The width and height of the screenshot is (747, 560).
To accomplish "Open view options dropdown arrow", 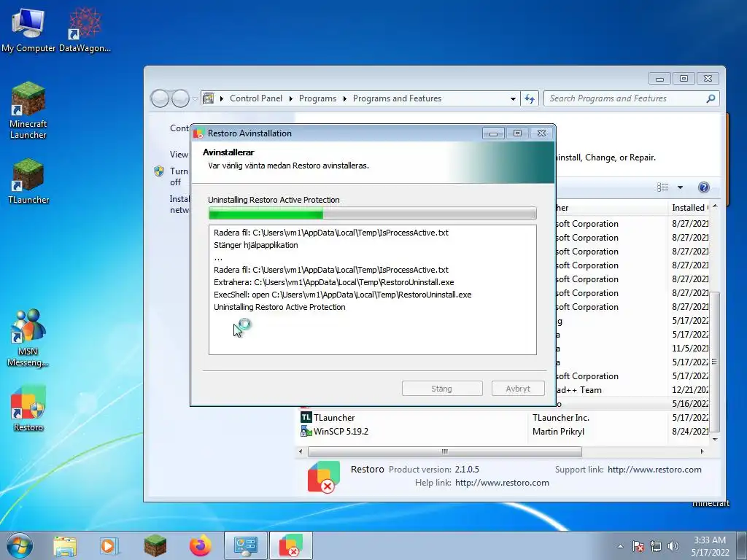I will (681, 187).
